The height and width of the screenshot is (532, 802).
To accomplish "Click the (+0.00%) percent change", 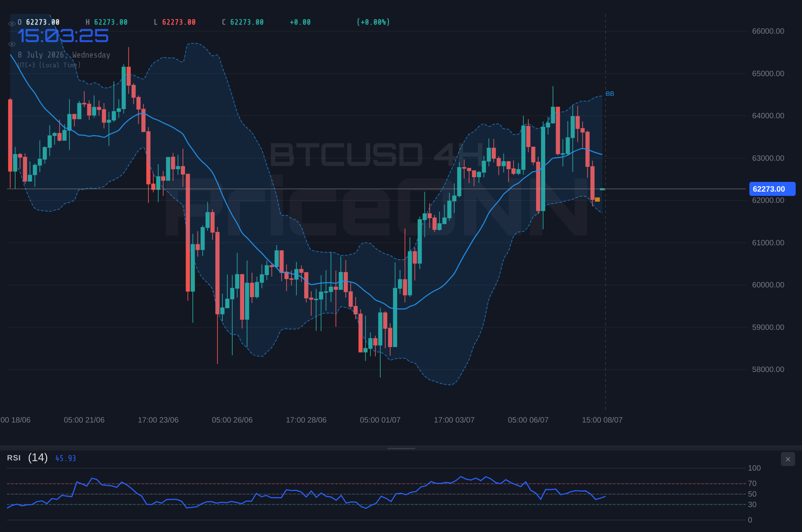I will point(373,22).
